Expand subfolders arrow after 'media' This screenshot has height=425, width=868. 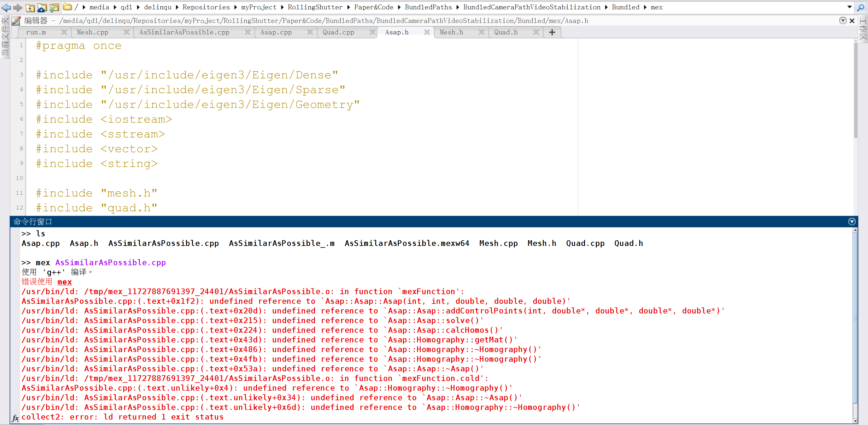(x=115, y=8)
